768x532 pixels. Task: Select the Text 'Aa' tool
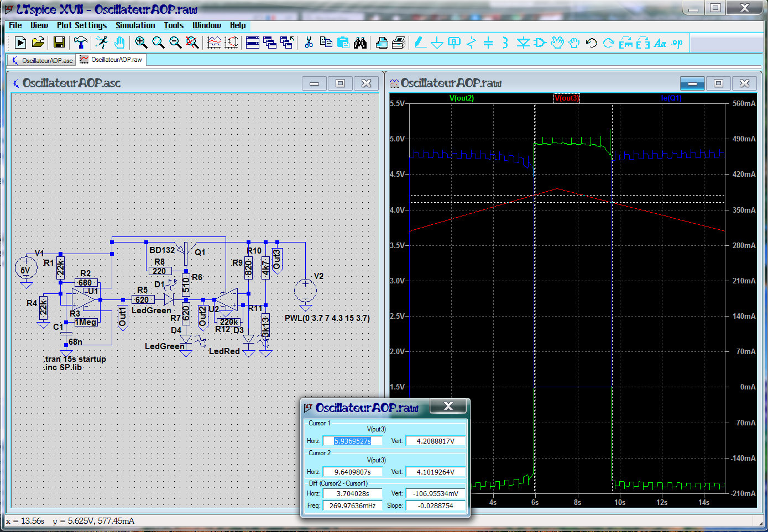click(660, 43)
